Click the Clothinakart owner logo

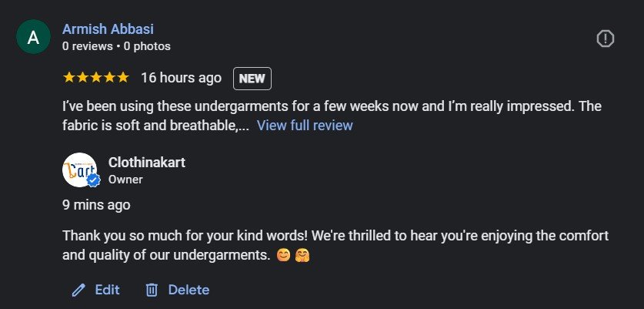80,170
